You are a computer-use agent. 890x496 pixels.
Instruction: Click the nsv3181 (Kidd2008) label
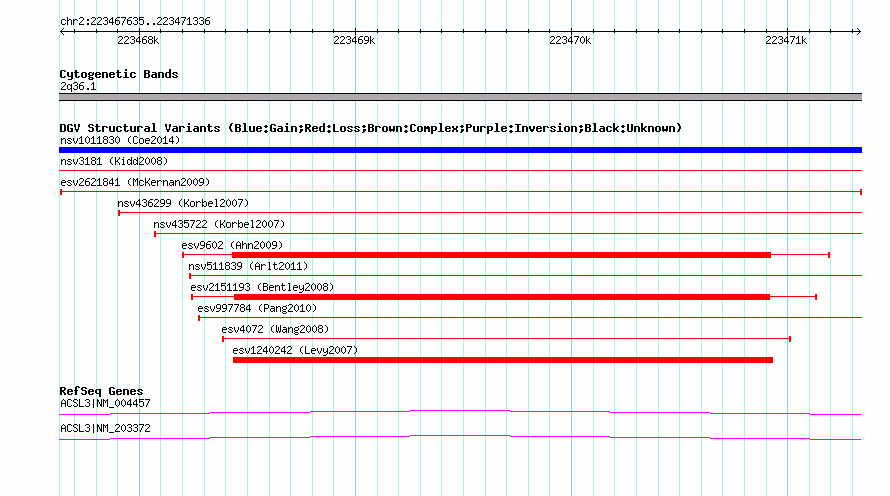pyautogui.click(x=114, y=161)
